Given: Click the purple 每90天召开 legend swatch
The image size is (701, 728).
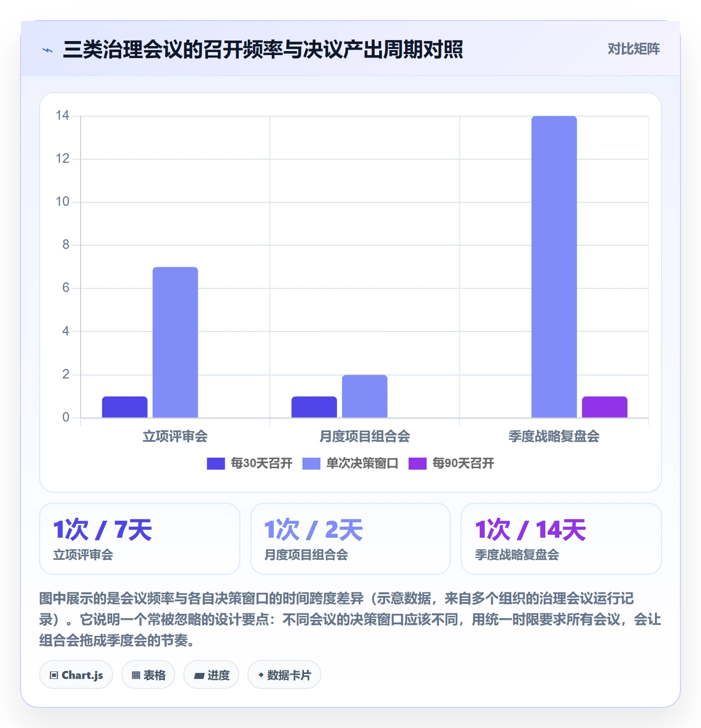Looking at the screenshot, I should [x=418, y=464].
